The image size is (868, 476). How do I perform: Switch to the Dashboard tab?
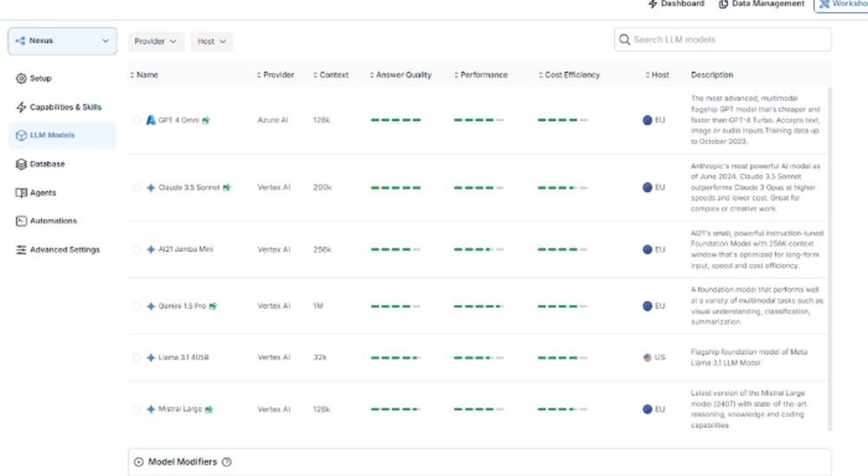676,3
